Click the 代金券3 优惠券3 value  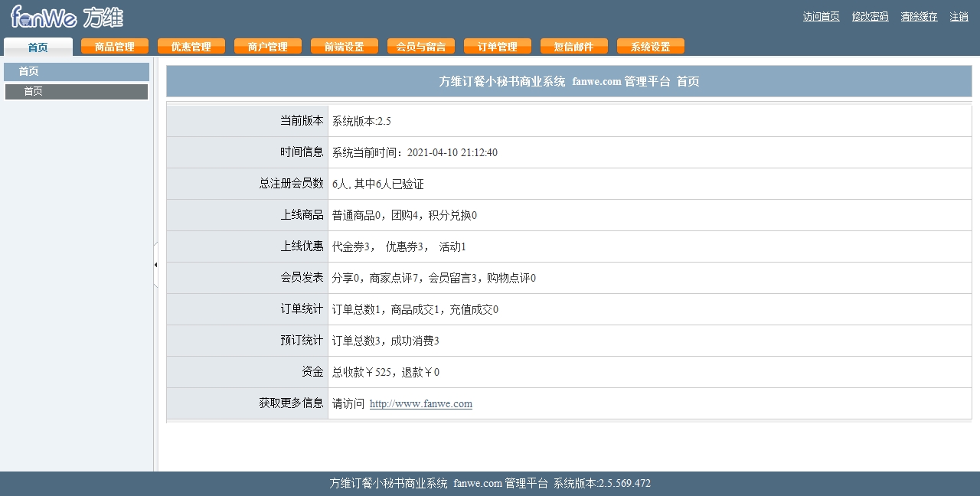pyautogui.click(x=399, y=246)
